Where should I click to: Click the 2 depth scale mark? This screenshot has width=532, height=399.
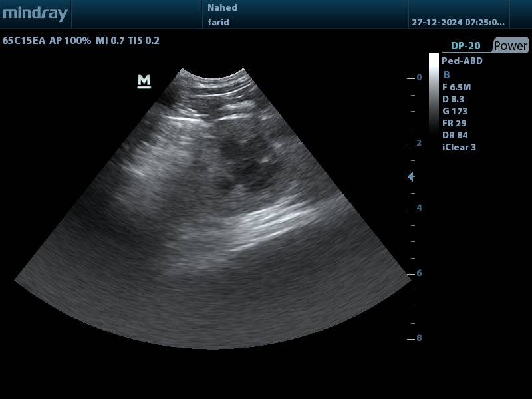[419, 143]
